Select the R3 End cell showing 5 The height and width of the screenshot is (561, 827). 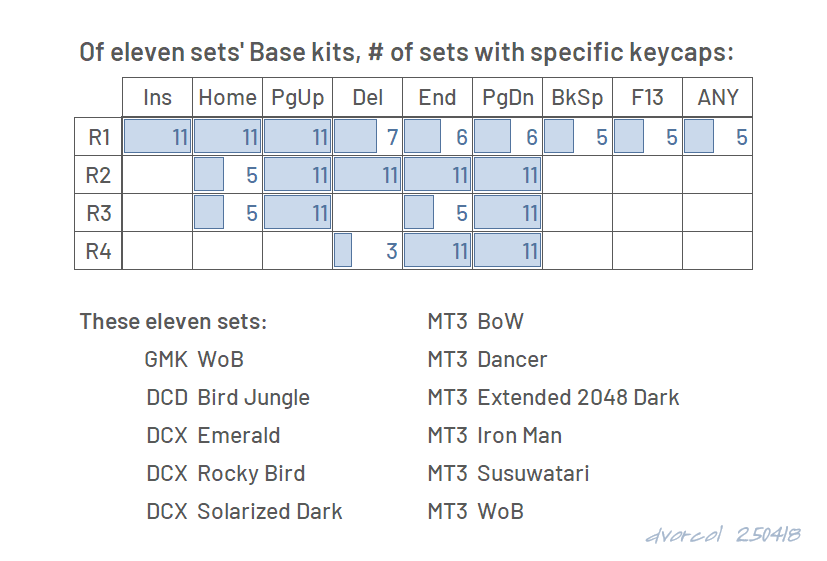pos(437,213)
